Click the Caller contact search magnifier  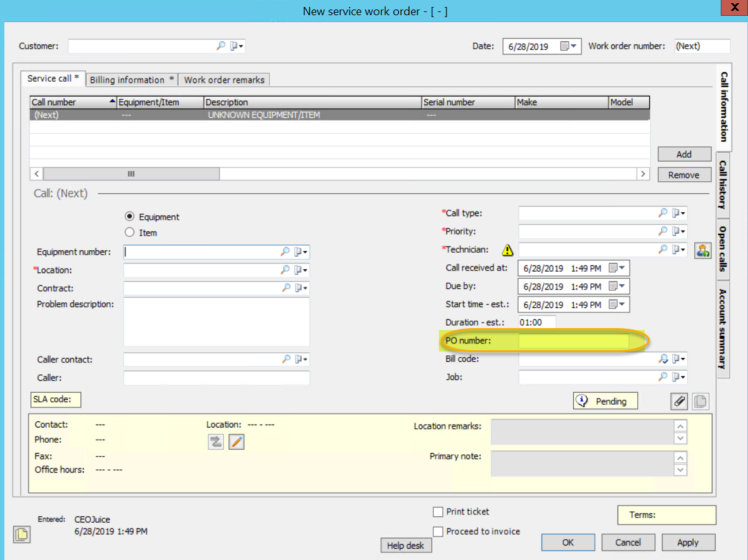[x=286, y=359]
